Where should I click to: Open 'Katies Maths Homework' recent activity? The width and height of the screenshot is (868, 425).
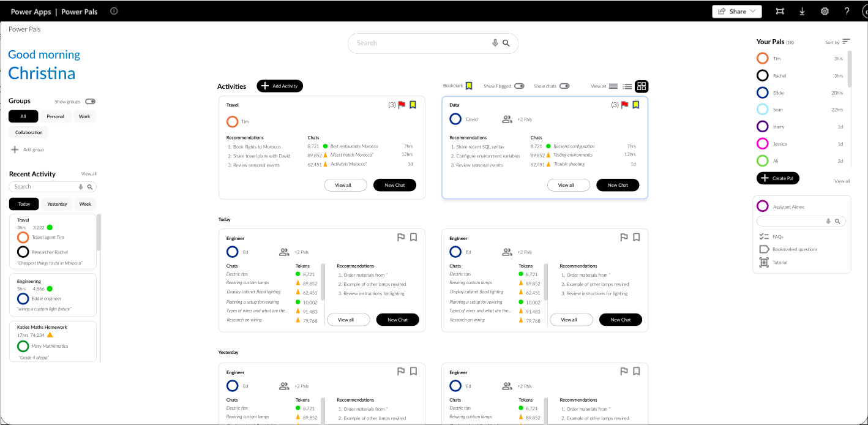tap(53, 341)
